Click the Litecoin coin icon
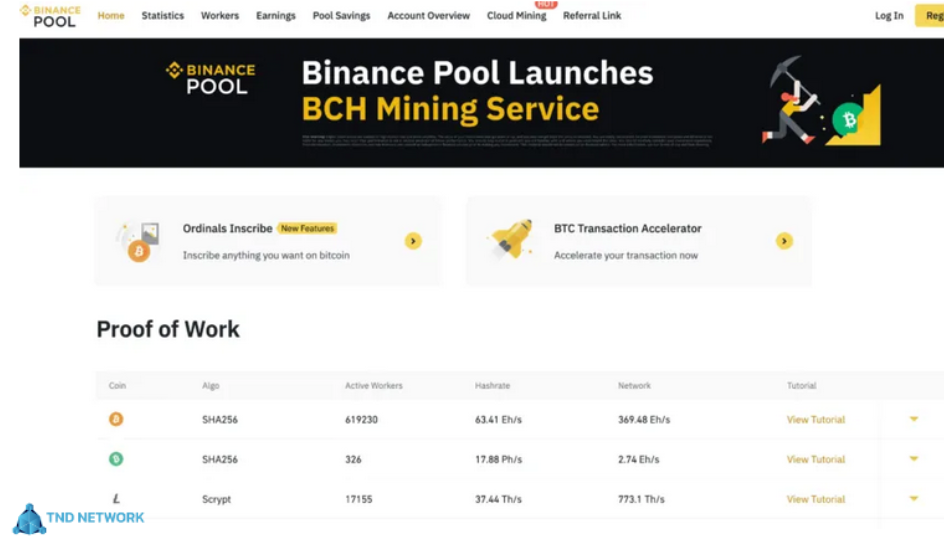944x543 pixels. (116, 499)
